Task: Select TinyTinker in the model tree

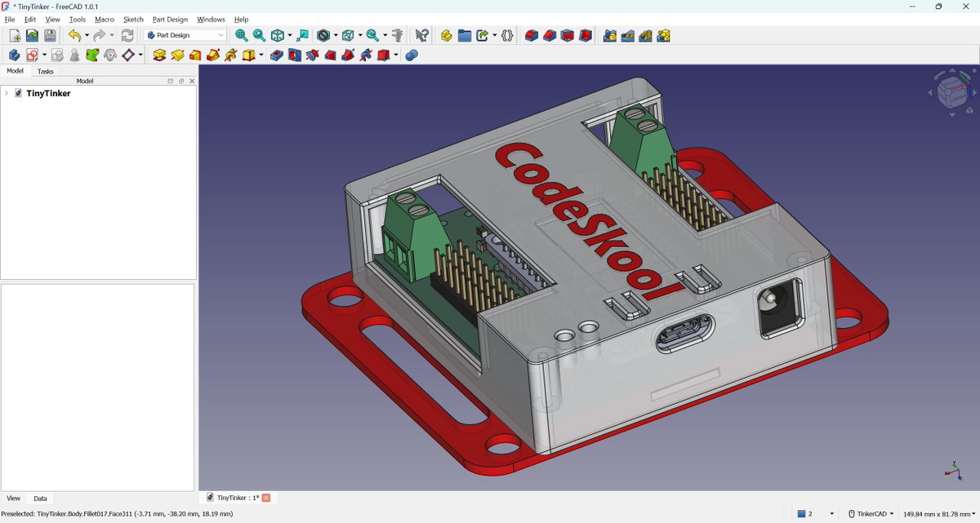Action: coord(48,93)
